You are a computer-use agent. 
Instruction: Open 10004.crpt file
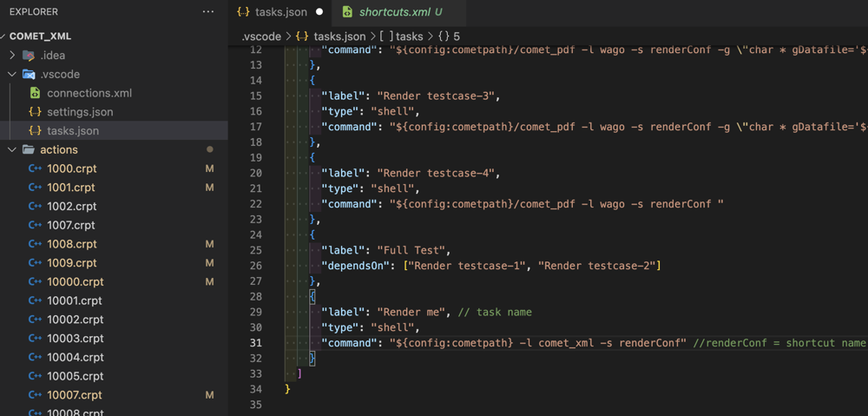click(76, 357)
